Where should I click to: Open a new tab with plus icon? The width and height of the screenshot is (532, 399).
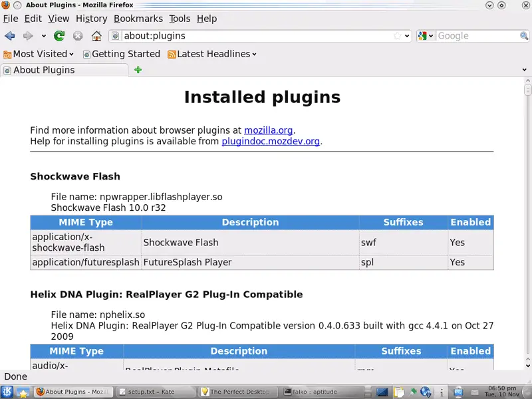138,70
